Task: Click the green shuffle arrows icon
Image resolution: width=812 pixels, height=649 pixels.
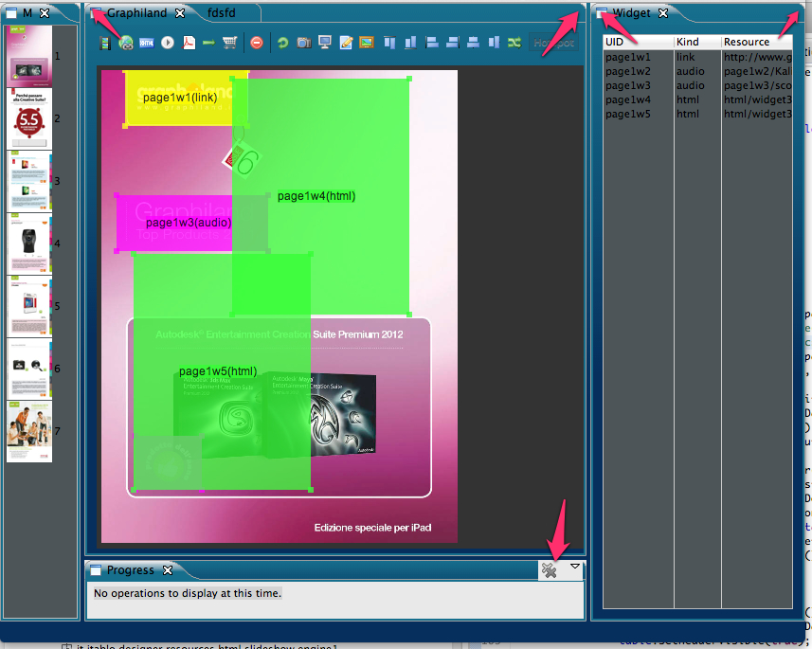Action: coord(514,43)
